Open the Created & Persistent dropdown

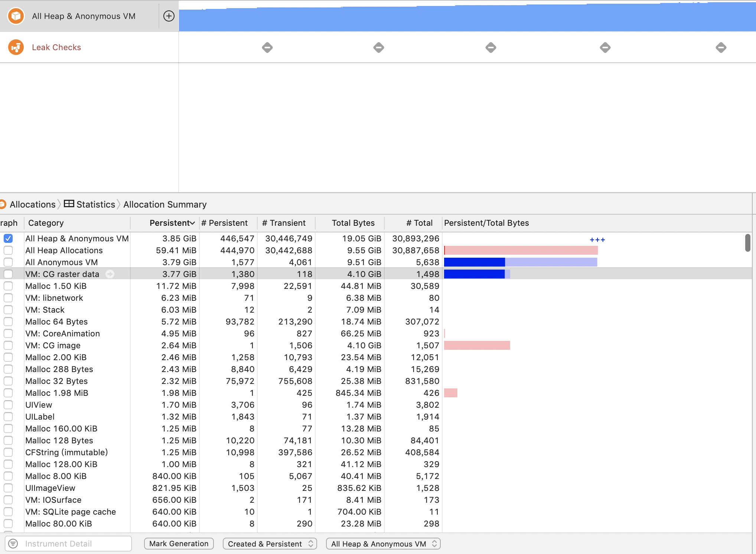(x=270, y=543)
